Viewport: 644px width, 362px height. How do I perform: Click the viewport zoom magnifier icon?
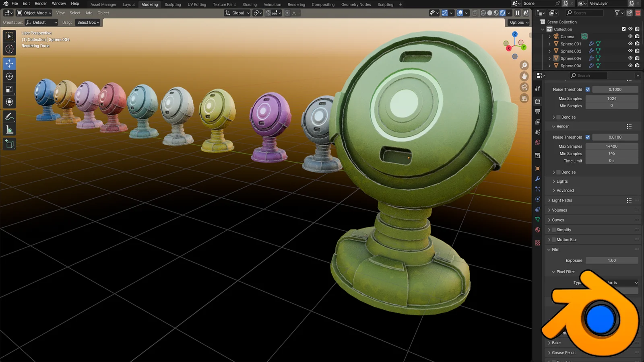[x=524, y=65]
